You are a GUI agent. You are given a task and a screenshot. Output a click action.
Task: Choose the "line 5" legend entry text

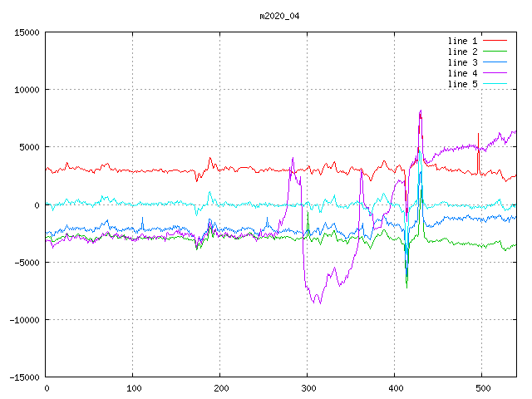(462, 84)
